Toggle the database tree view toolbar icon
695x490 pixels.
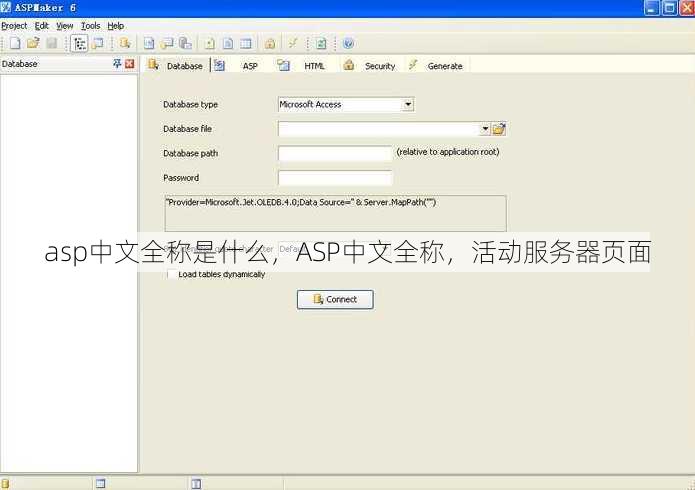79,43
